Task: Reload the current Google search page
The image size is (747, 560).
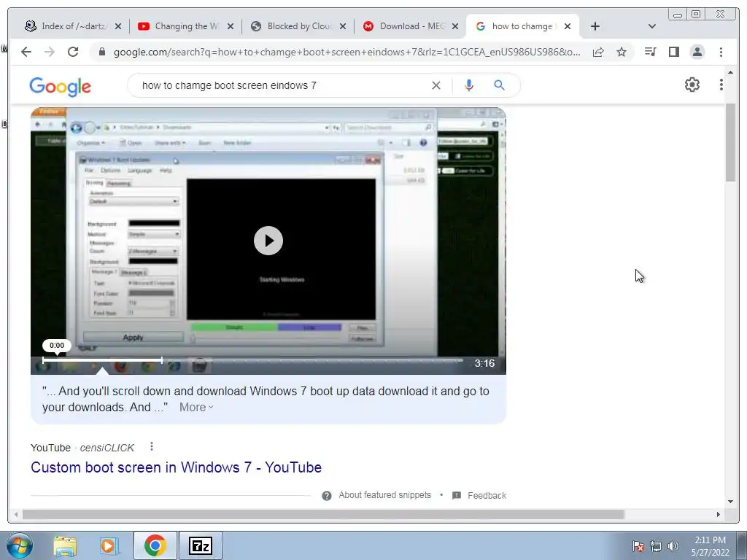Action: pyautogui.click(x=73, y=52)
